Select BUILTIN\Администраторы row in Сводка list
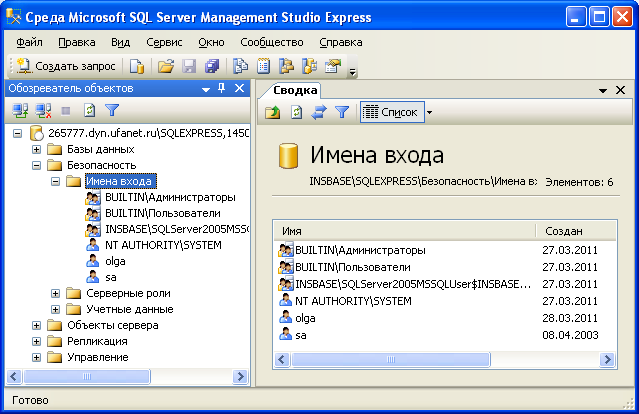639x414 pixels. click(445, 250)
